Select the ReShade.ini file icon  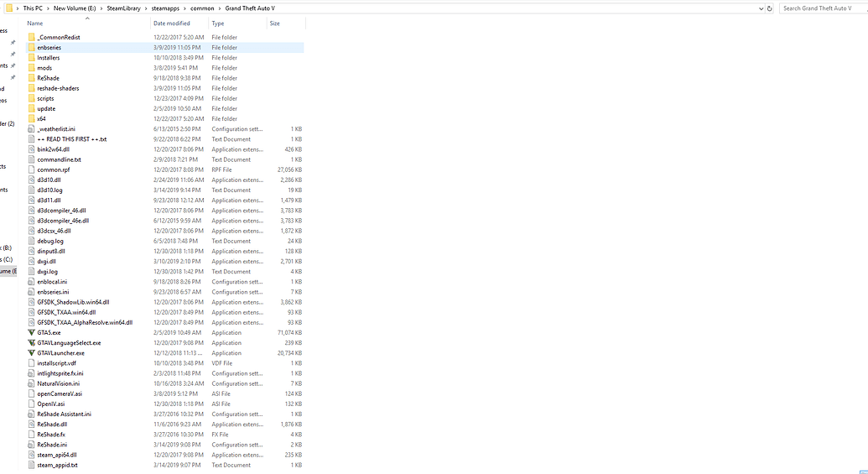(32, 445)
